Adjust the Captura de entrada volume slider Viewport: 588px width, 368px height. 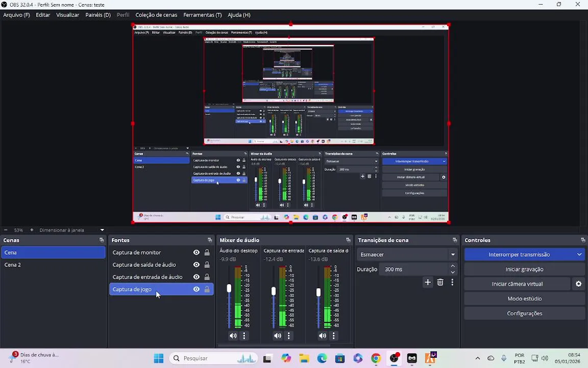point(274,291)
